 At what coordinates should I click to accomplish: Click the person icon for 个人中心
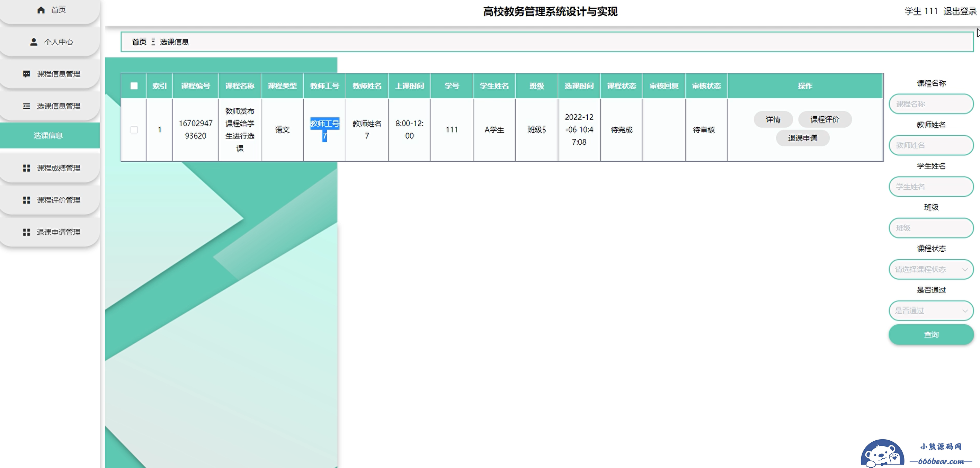[x=34, y=42]
